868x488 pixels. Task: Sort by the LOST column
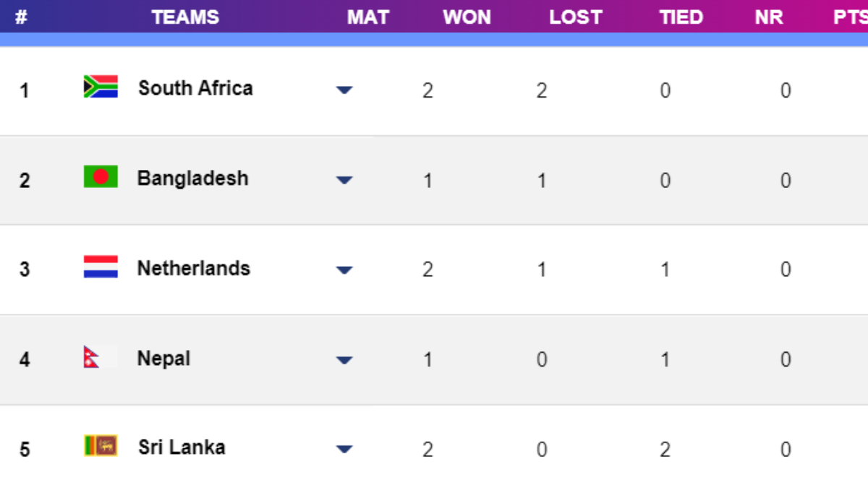coord(575,17)
